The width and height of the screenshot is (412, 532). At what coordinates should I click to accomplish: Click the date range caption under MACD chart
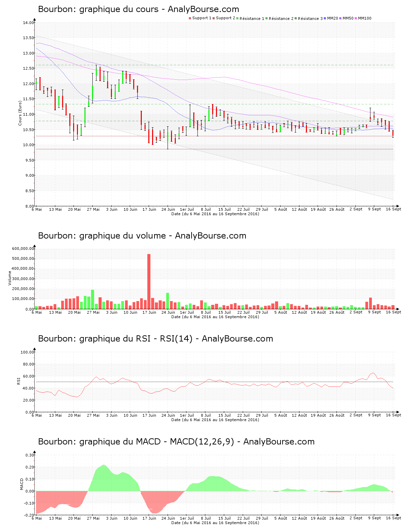pos(215,523)
